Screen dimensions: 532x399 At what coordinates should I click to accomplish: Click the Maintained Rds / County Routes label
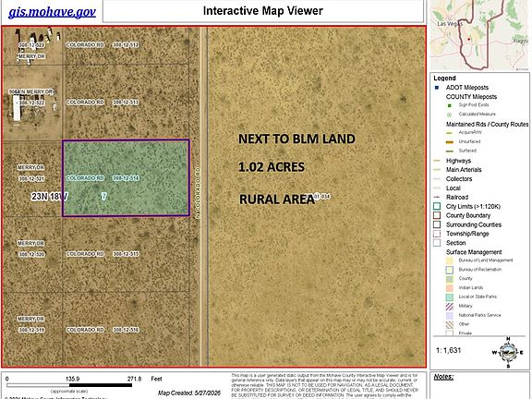pyautogui.click(x=488, y=124)
